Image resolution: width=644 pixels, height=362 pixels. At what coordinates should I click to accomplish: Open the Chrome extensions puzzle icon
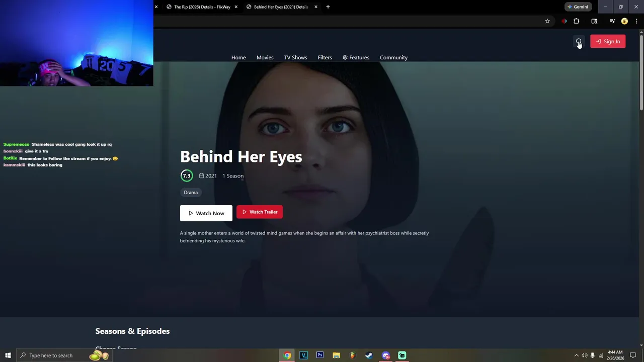pos(577,21)
